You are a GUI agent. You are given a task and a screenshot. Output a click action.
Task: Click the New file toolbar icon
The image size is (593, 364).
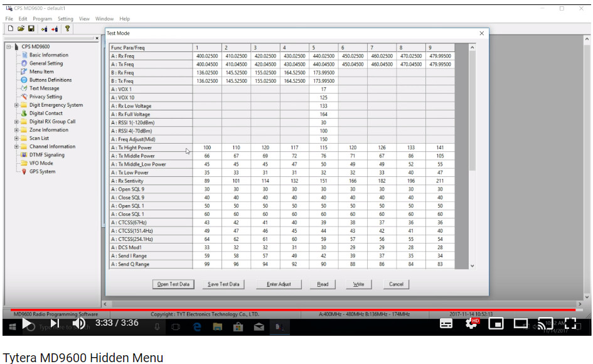[11, 28]
